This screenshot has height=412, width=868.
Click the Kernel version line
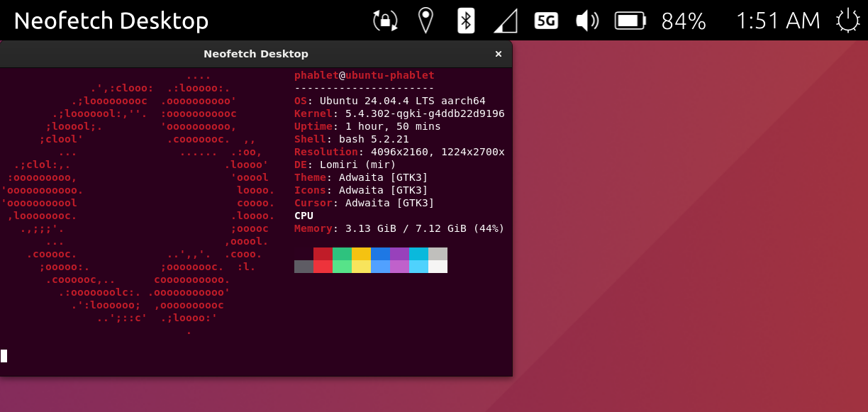(x=399, y=113)
